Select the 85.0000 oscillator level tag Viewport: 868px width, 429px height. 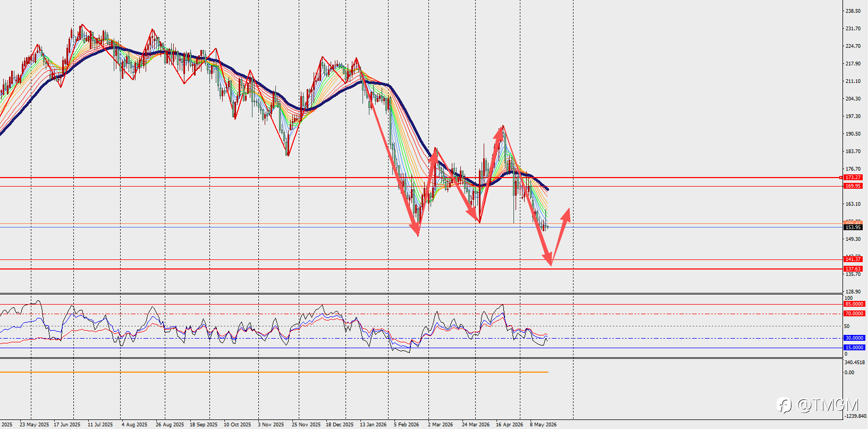(x=854, y=304)
